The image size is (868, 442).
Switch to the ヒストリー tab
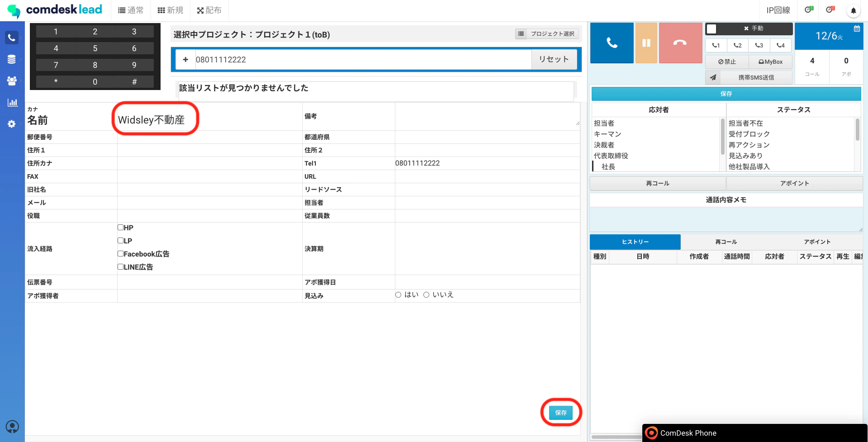635,242
